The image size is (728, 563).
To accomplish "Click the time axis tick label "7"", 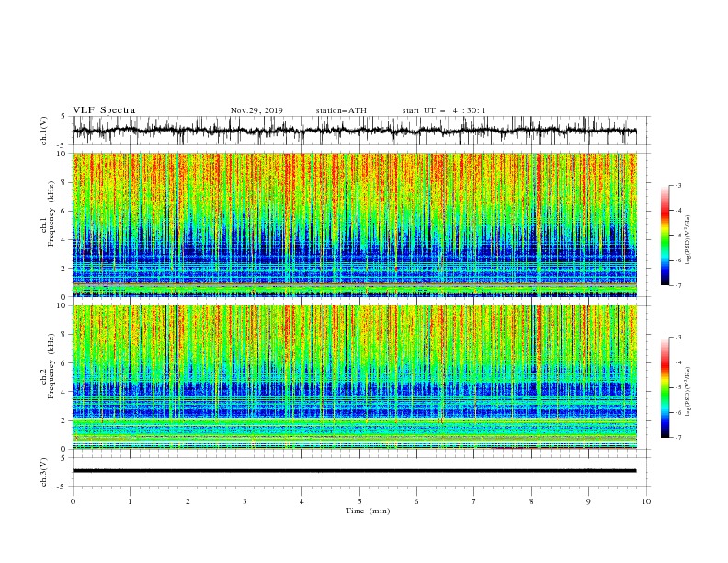I will [x=474, y=501].
